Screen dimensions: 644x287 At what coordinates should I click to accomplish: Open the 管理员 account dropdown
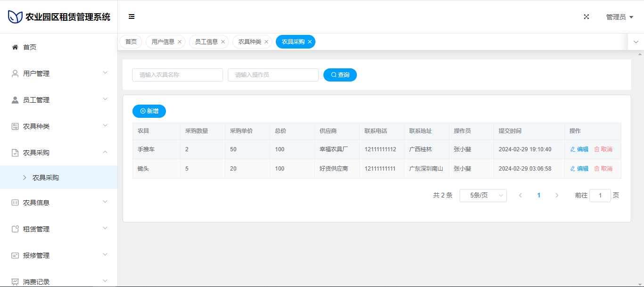point(619,17)
